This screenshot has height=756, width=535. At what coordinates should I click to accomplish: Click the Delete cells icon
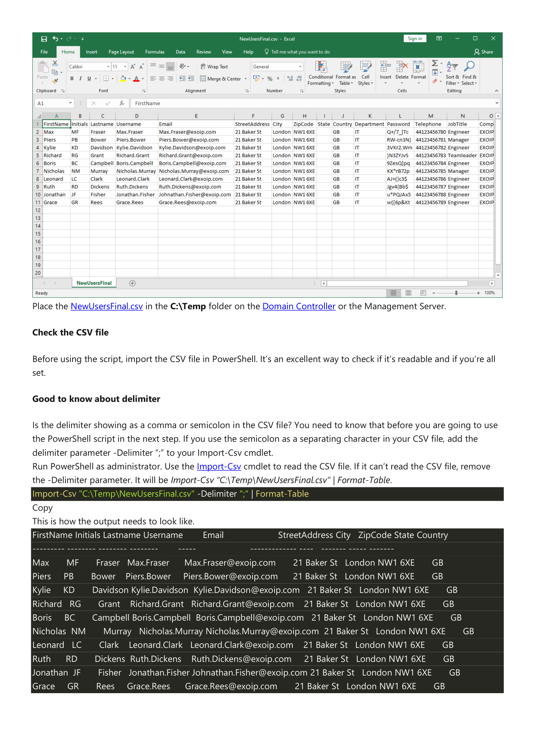(402, 67)
